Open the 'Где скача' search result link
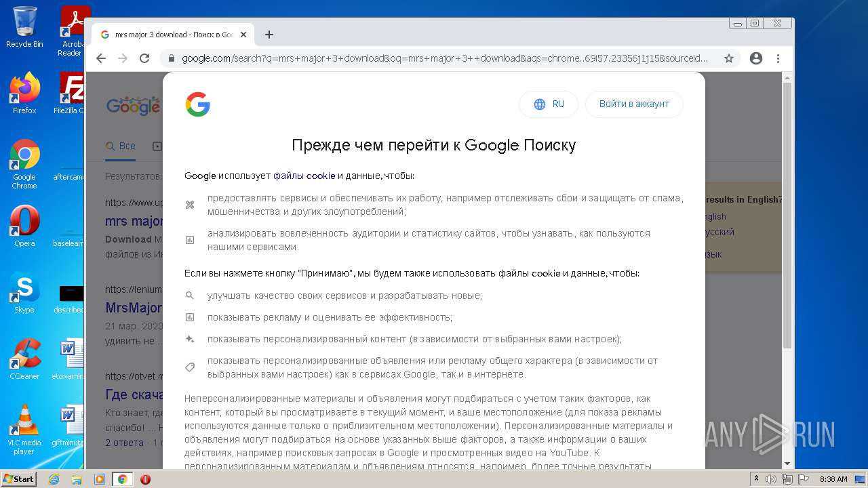This screenshot has height=488, width=868. [134, 394]
